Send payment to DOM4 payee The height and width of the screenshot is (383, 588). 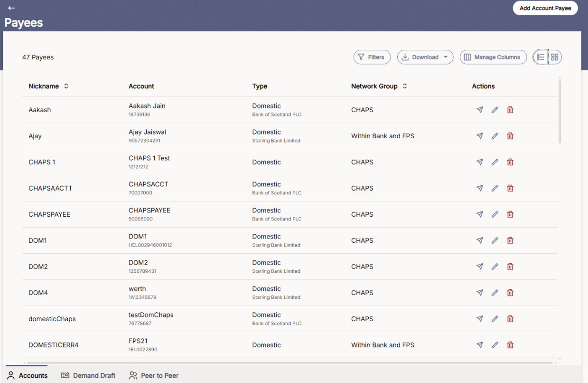(x=480, y=293)
